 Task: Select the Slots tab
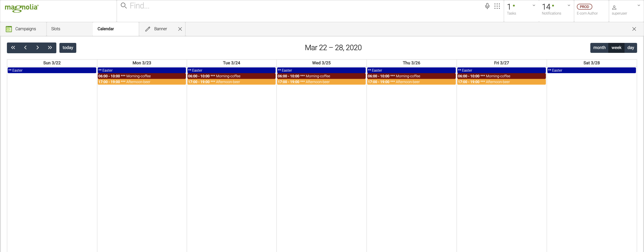[x=55, y=29]
